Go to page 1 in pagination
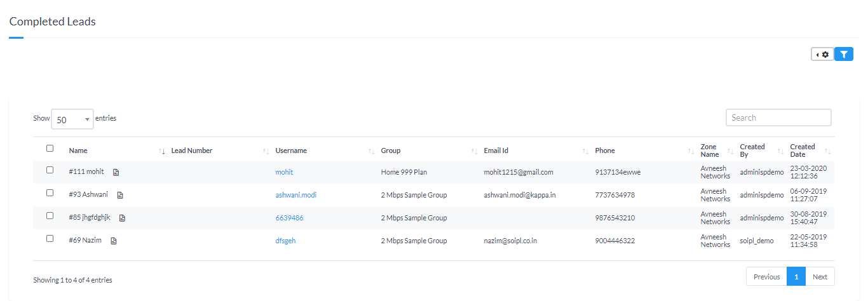The image size is (868, 301). coord(796,277)
